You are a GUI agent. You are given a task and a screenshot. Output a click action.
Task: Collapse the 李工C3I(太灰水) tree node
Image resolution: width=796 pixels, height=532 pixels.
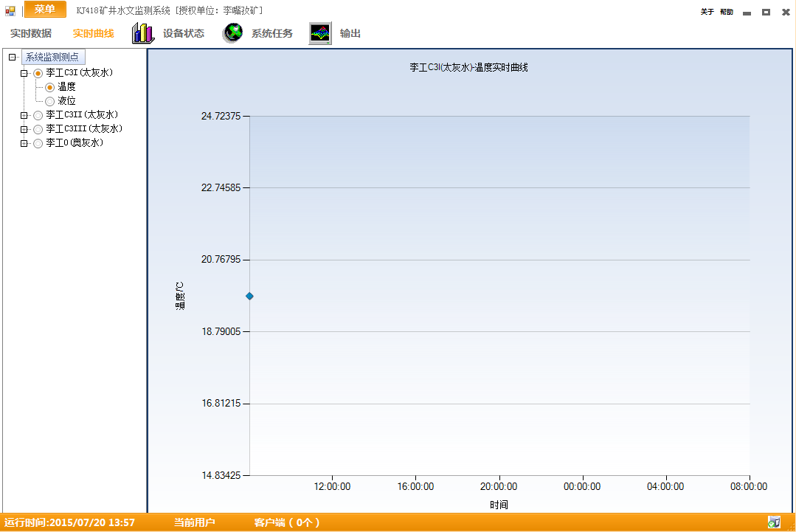[x=24, y=73]
